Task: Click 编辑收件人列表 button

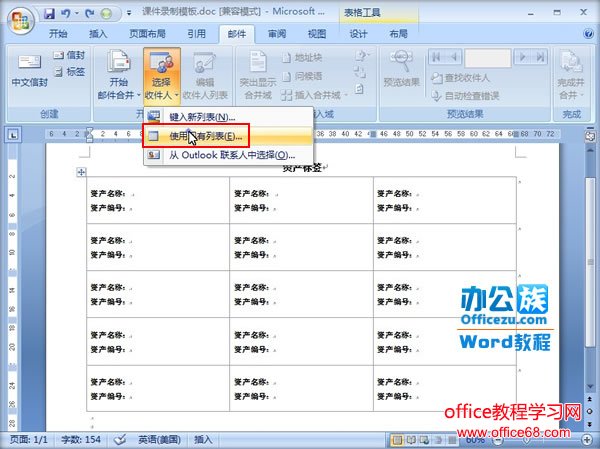Action: point(205,76)
